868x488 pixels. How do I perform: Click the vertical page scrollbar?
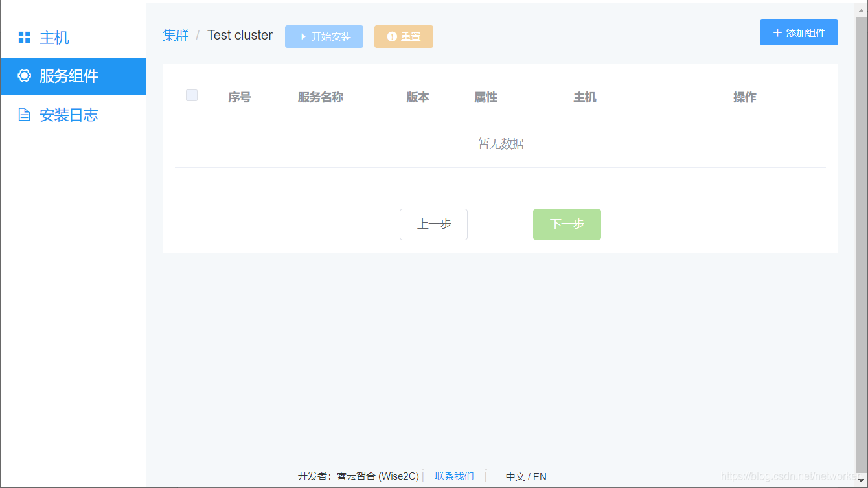coord(861,244)
